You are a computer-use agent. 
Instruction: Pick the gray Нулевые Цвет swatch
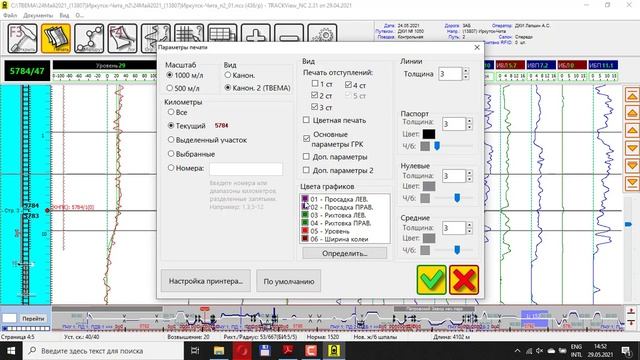[x=429, y=186]
